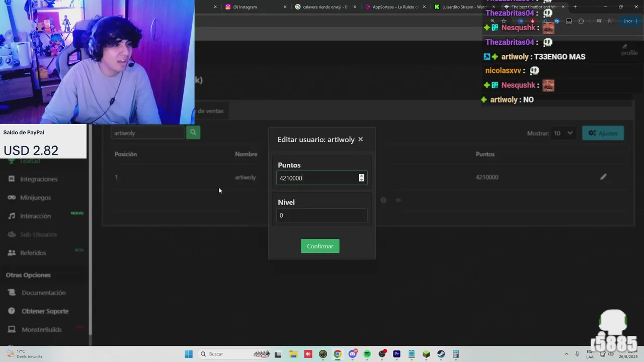Open MonsterBuilds in the sidebar

tap(41, 330)
